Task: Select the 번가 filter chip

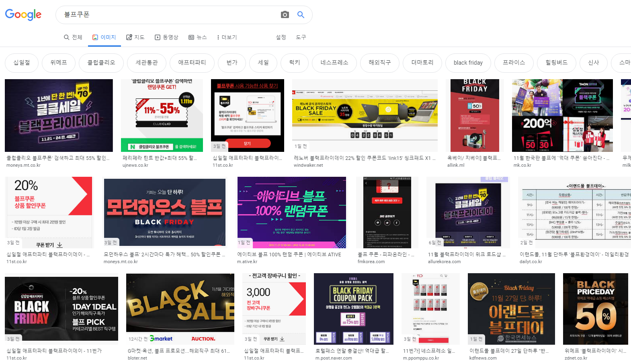Action: pyautogui.click(x=232, y=63)
